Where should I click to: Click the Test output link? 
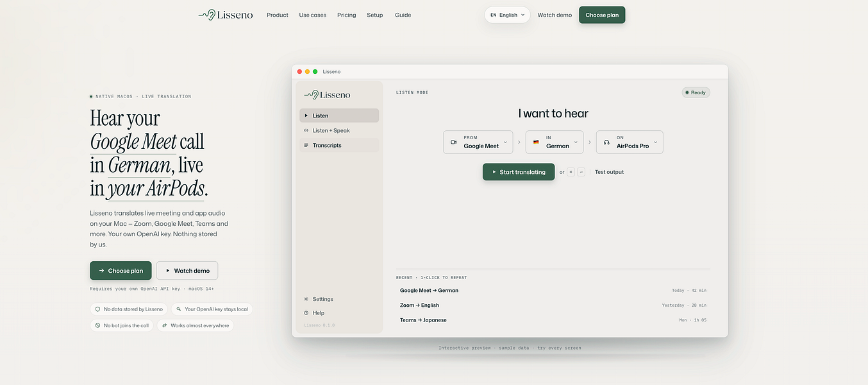[609, 172]
